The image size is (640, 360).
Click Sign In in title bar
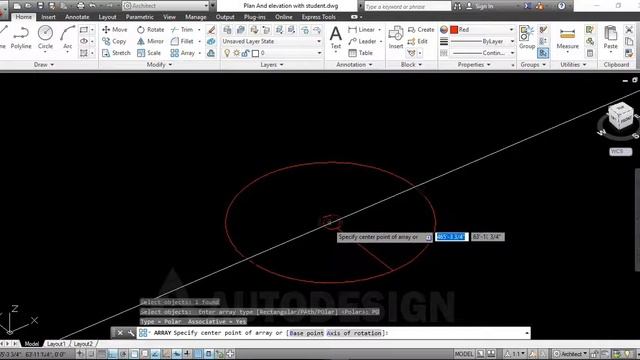[480, 6]
